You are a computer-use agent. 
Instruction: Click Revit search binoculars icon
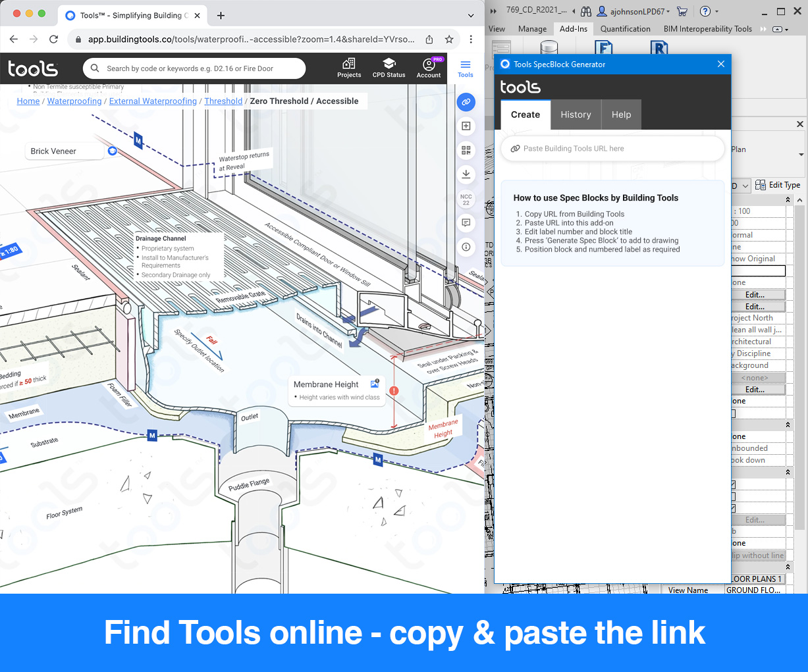tap(586, 11)
